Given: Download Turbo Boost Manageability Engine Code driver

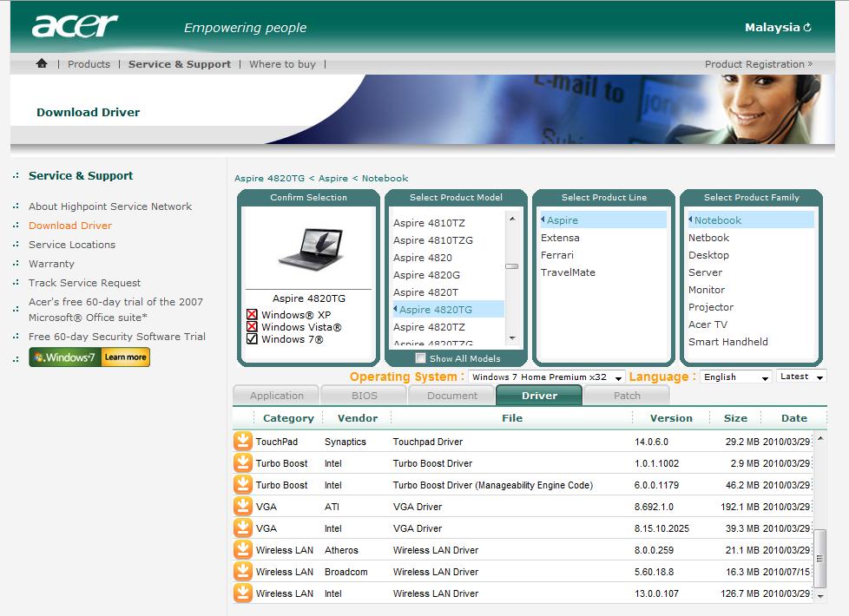Looking at the screenshot, I should [x=242, y=484].
